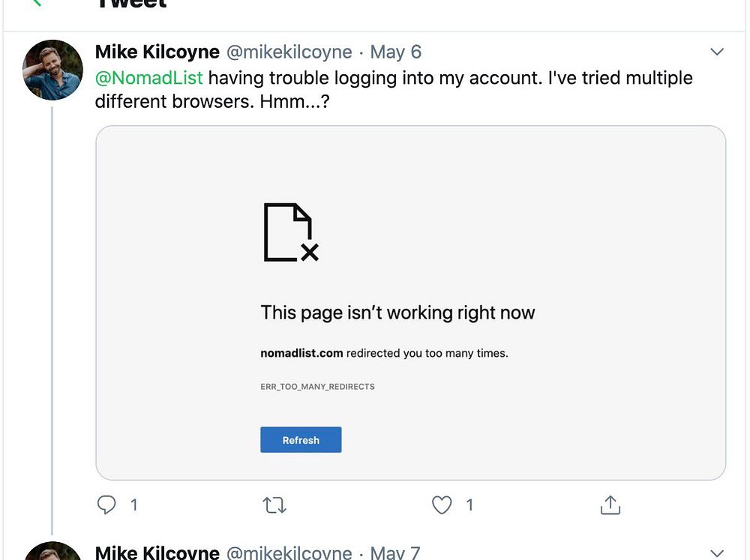Click the green back arrow at top
Screen dimensions: 750x560
point(35,2)
